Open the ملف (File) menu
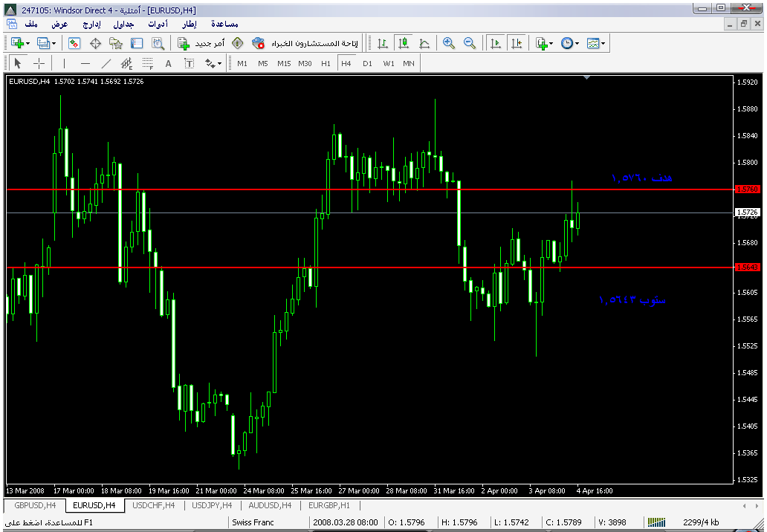The height and width of the screenshot is (532, 767). (x=31, y=25)
